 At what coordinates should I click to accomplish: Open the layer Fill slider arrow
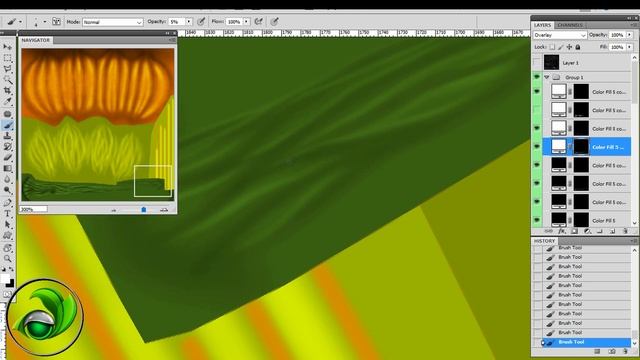click(629, 47)
